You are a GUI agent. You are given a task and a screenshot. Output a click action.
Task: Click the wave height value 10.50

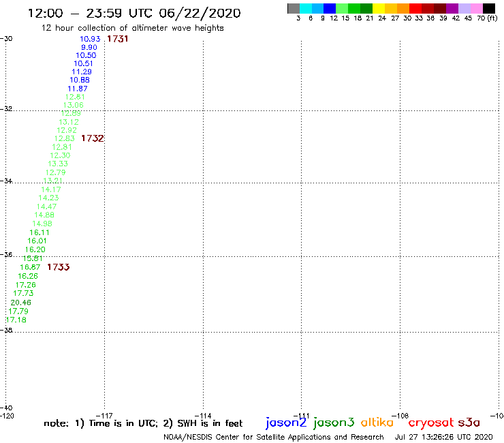point(86,55)
